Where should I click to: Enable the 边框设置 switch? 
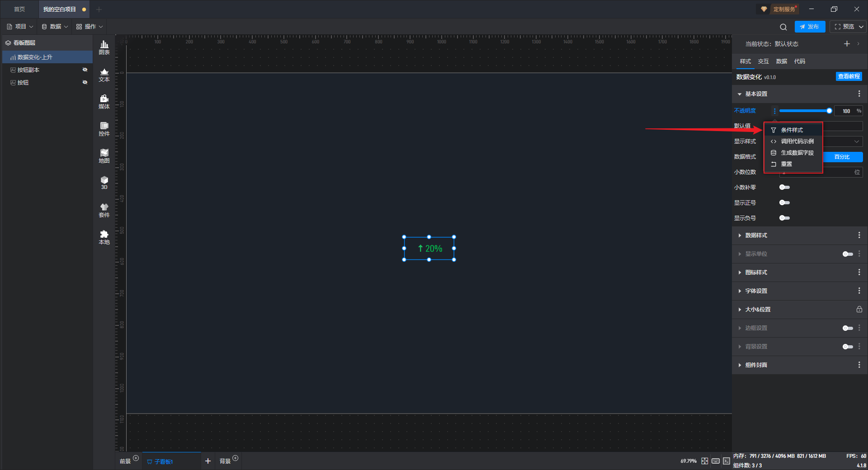[848, 328]
